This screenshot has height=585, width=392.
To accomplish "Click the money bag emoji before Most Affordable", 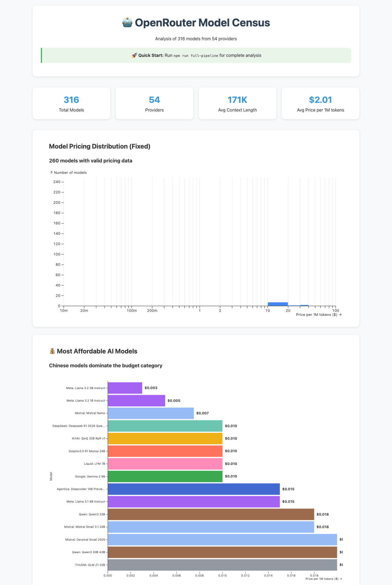I will (x=52, y=351).
